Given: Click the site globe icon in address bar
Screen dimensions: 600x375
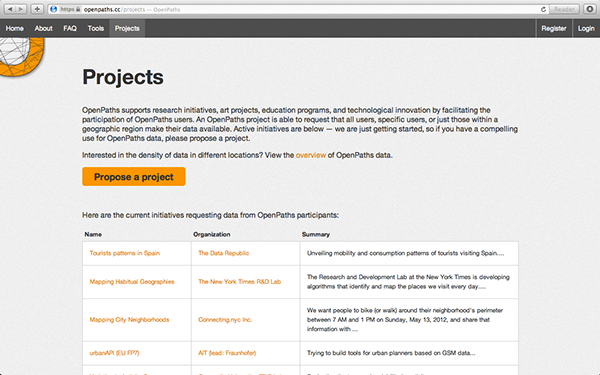Looking at the screenshot, I should coord(54,9).
